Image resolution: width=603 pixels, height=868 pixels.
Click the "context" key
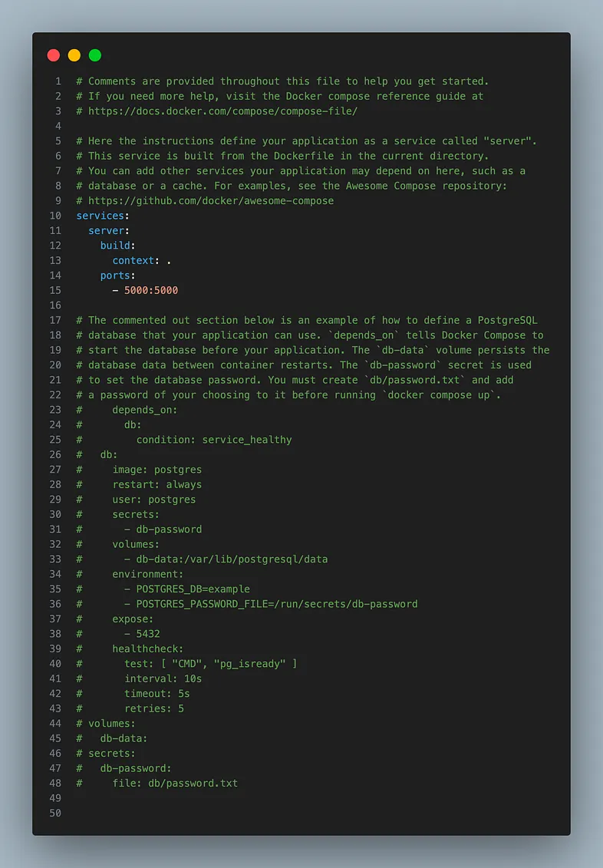point(133,261)
